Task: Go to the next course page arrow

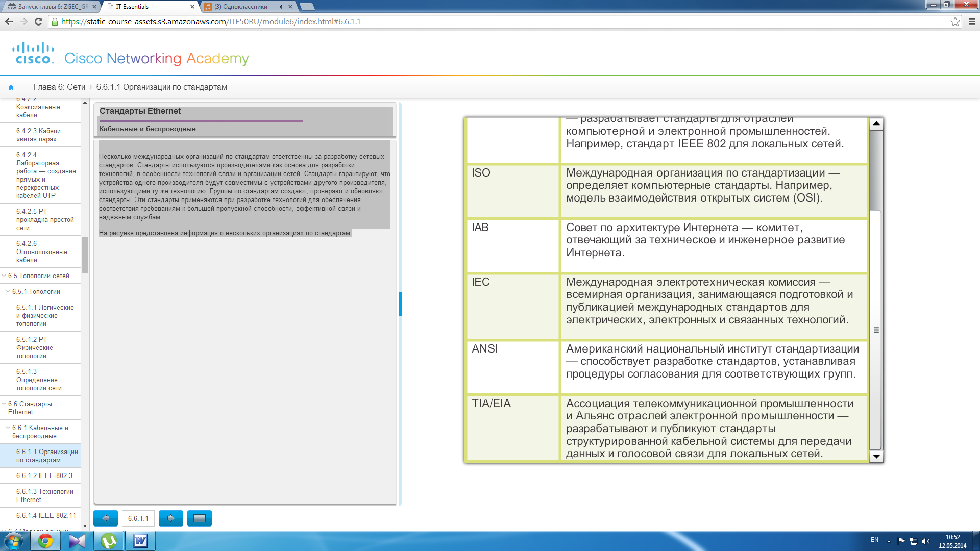Action: coord(171,518)
